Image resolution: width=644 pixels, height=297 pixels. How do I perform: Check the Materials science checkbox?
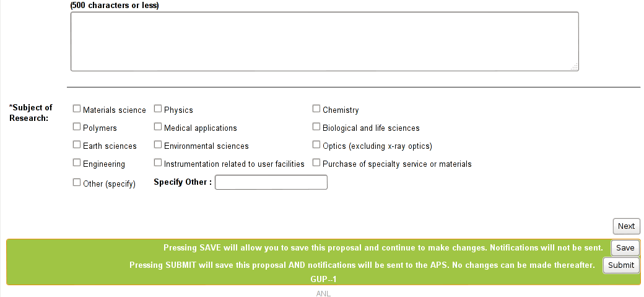click(x=77, y=109)
